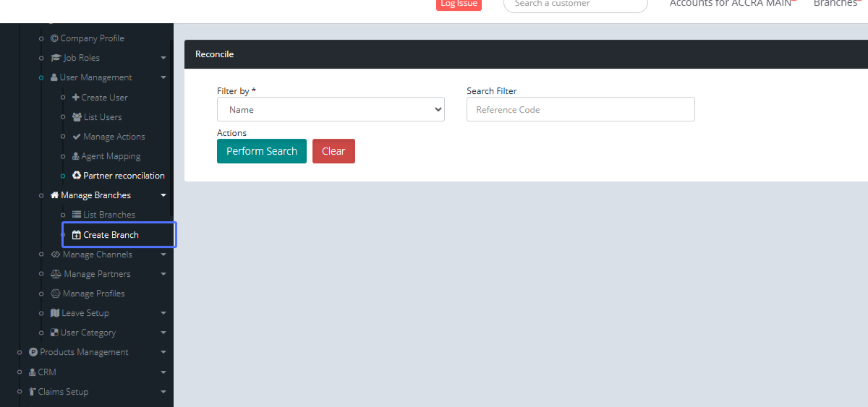Go to Manage Profiles page

point(93,294)
